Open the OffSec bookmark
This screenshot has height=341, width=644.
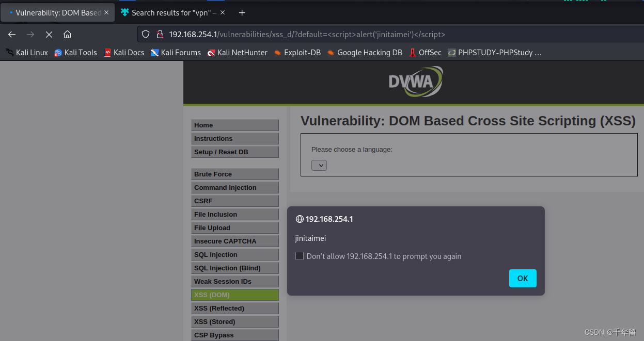click(425, 52)
